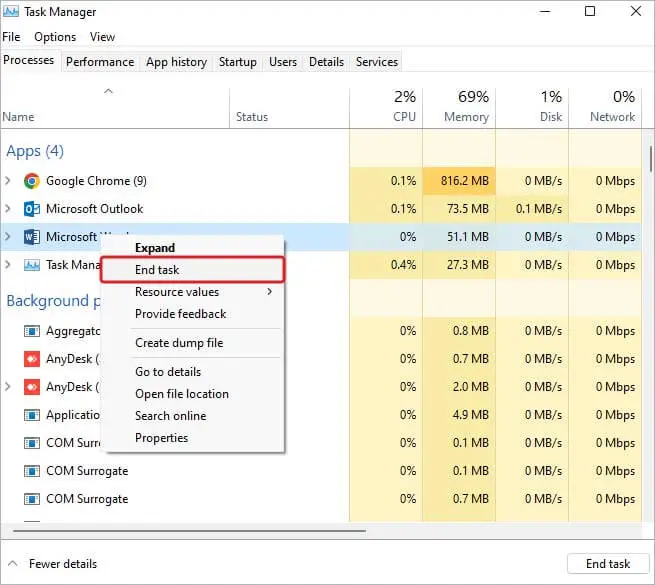Switch to the App history tab
The width and height of the screenshot is (655, 585).
click(176, 62)
